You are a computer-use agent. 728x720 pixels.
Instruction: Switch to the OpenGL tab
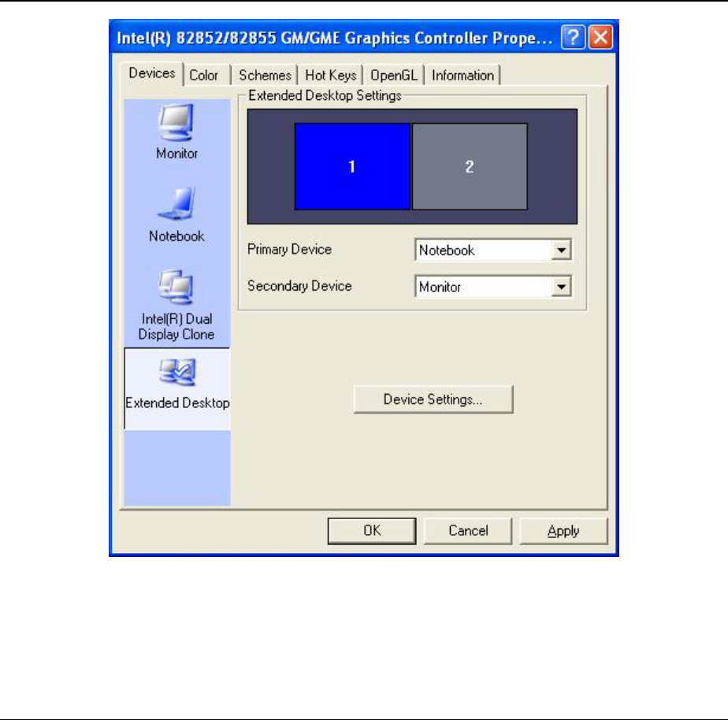click(394, 75)
